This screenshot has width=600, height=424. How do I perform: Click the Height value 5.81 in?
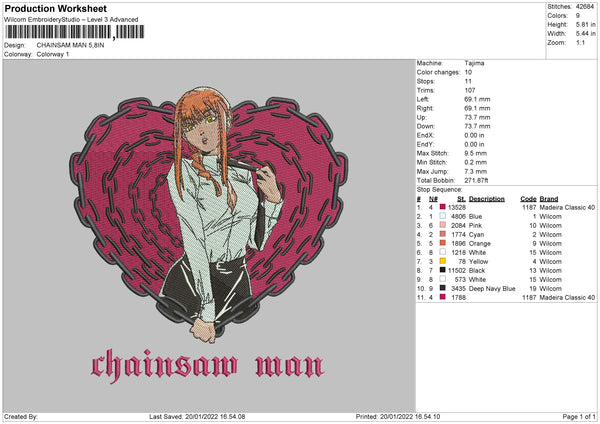[x=585, y=24]
